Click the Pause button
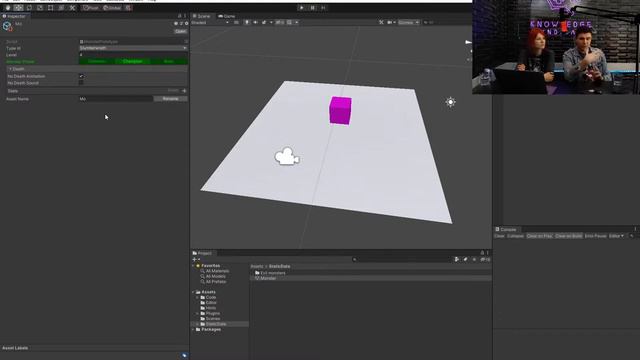The image size is (640, 360). (x=312, y=8)
